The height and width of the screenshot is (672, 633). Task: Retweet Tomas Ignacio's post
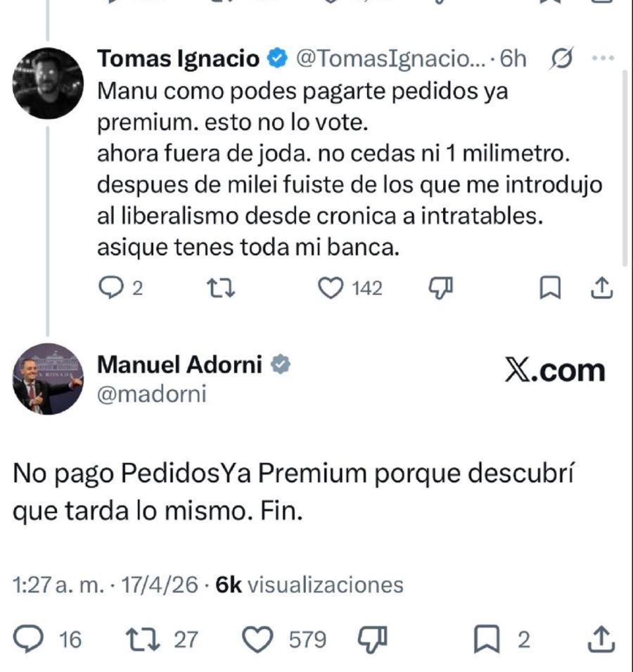[x=220, y=287]
